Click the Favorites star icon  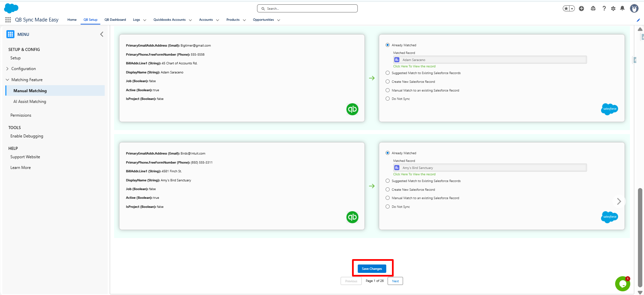pos(566,8)
